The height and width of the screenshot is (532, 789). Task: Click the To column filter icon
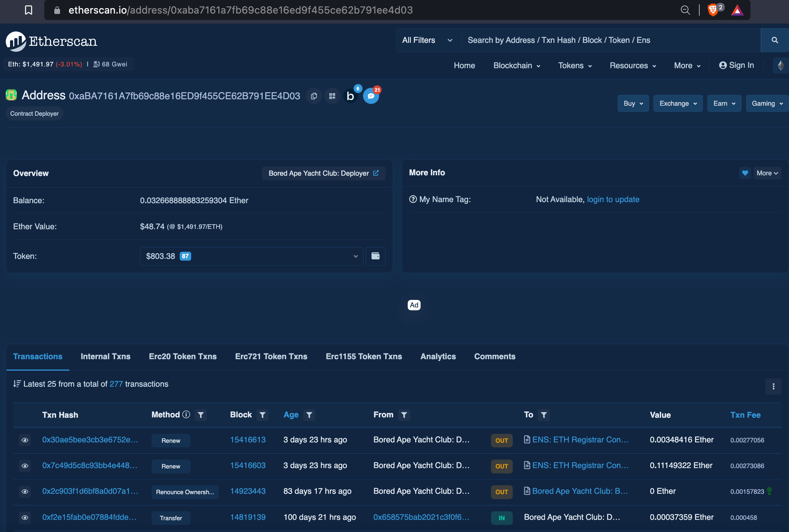tap(544, 415)
